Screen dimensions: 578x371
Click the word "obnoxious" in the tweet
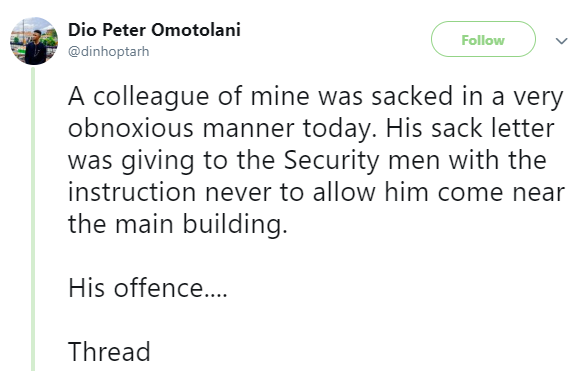pos(130,128)
